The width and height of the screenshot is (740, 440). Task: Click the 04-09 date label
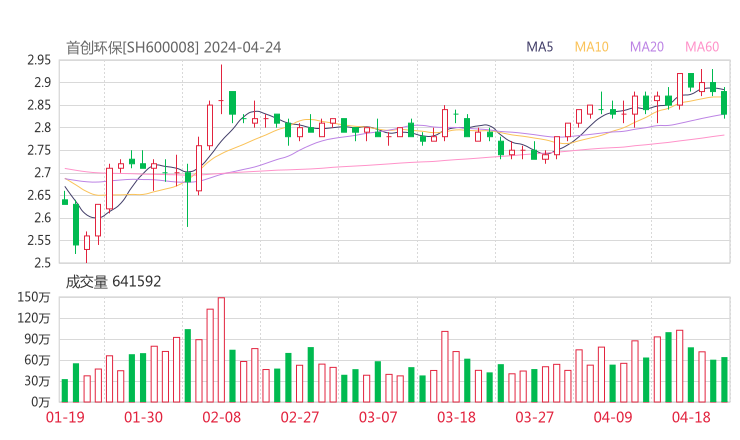[613, 417]
